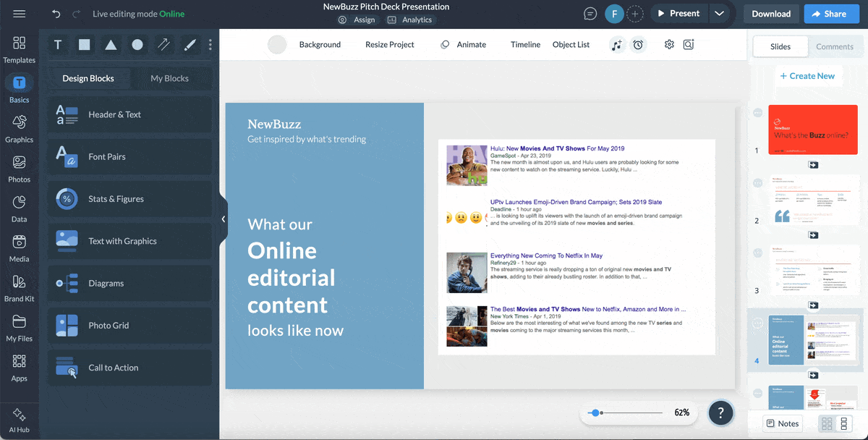Open the My Blocks tab

(x=171, y=77)
